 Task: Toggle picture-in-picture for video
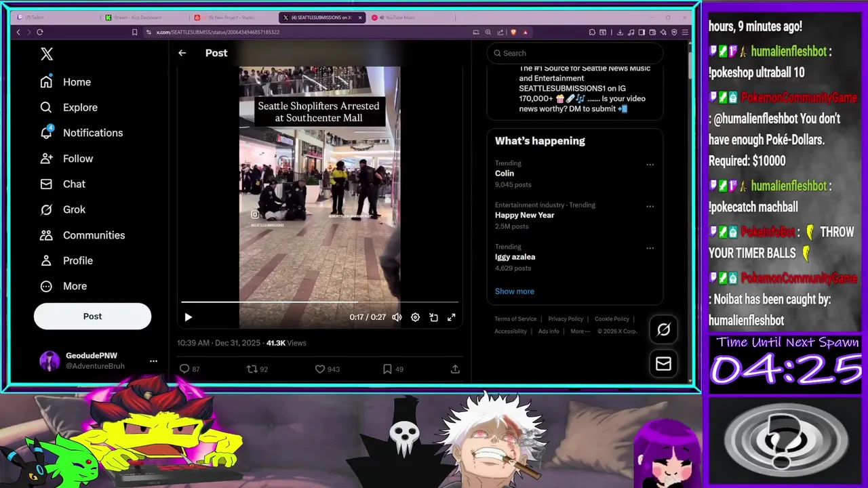(x=433, y=317)
